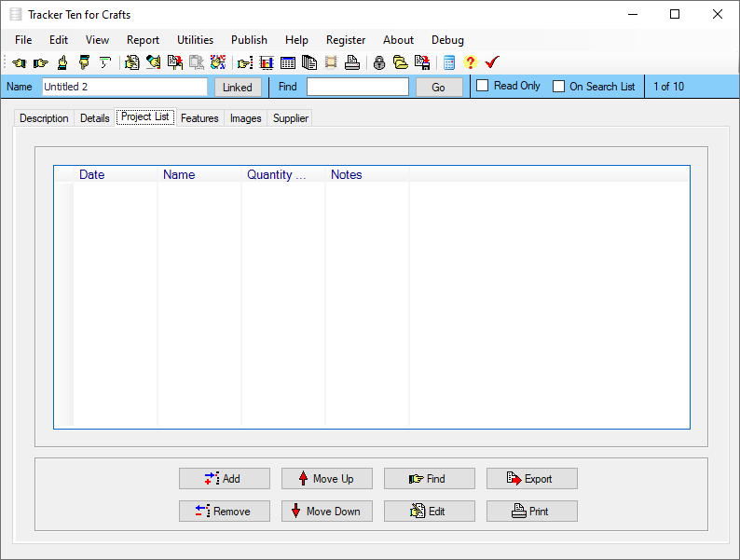Open the calculator toolbar icon
Viewport: 740px width, 560px height.
tap(449, 62)
